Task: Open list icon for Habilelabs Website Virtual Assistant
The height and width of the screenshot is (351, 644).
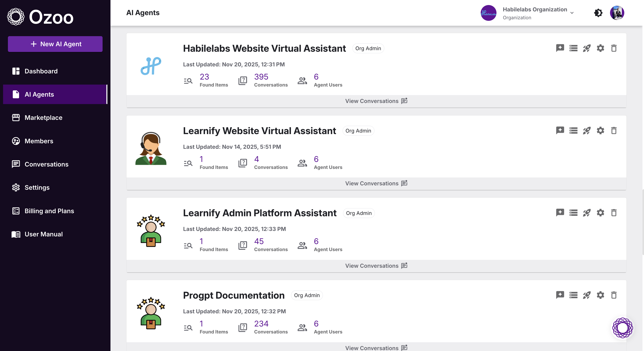Action: point(573,48)
